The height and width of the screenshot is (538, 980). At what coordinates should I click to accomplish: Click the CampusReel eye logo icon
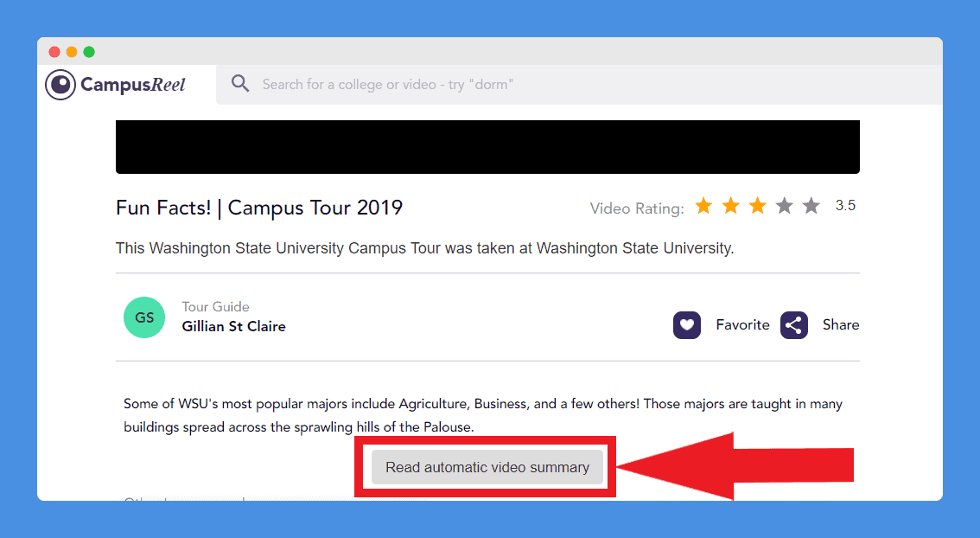[x=60, y=85]
